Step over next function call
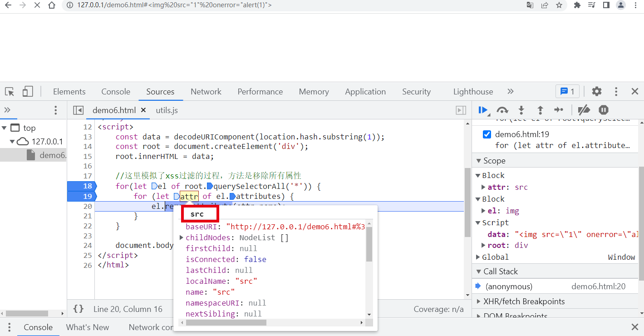 [x=502, y=110]
